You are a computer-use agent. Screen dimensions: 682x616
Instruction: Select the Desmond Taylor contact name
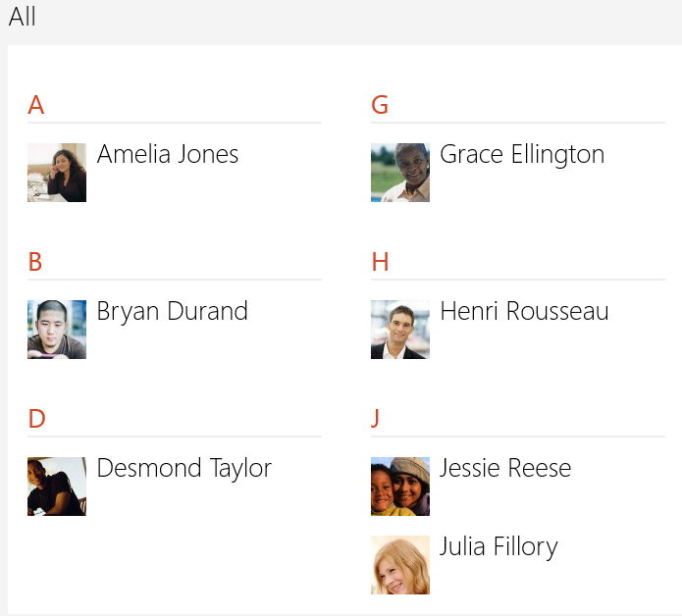[184, 469]
